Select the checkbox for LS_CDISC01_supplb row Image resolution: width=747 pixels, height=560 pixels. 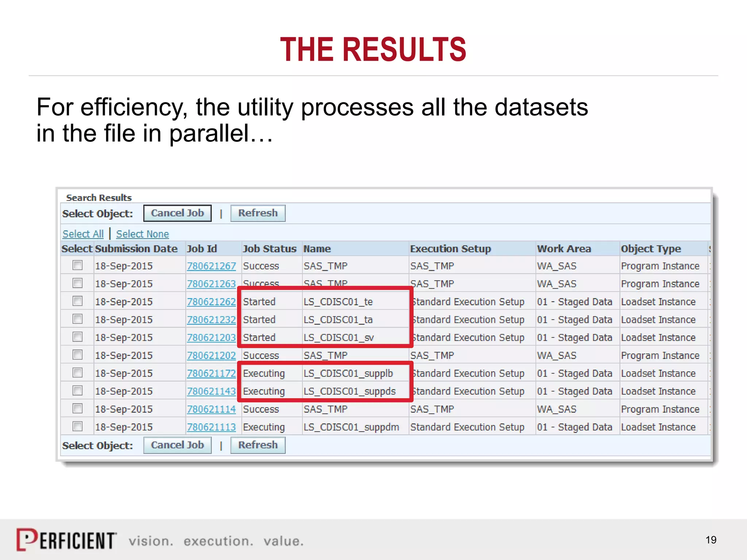[x=78, y=373]
